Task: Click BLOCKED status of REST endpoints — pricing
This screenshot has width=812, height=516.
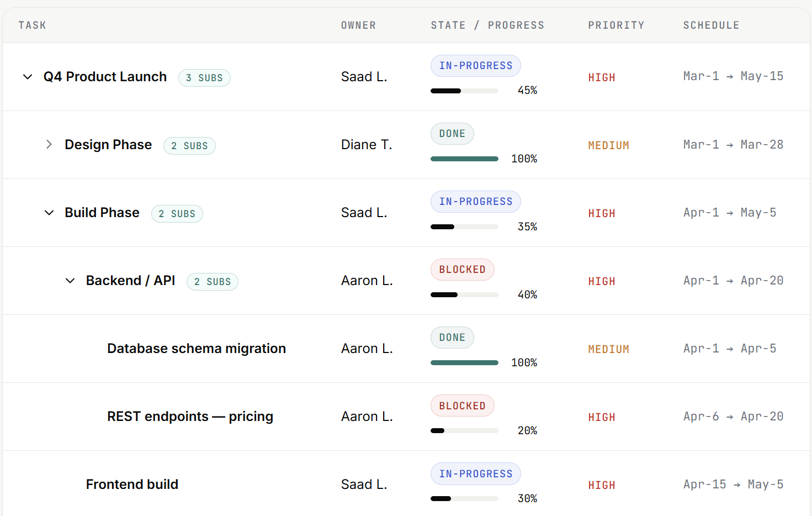Action: (463, 406)
